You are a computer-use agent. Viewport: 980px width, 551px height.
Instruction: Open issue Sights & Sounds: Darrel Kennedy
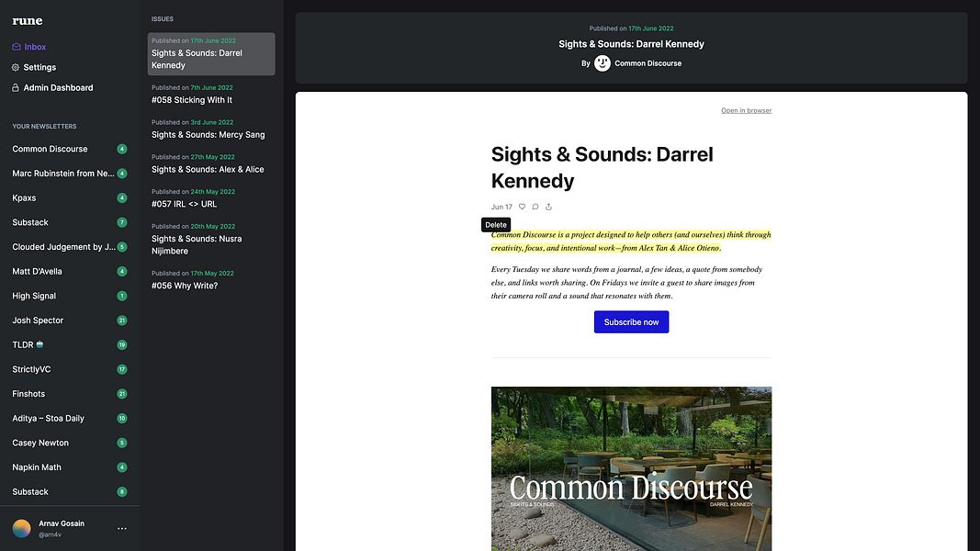pyautogui.click(x=211, y=54)
